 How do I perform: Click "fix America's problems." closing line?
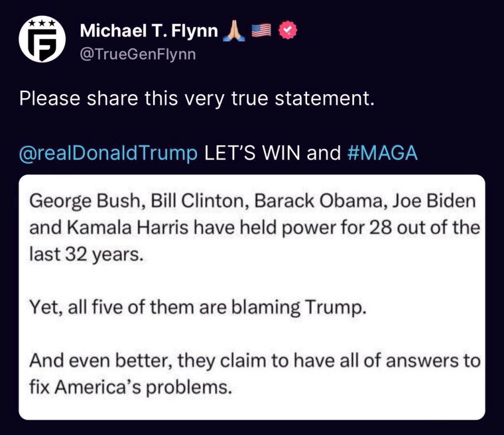click(130, 388)
